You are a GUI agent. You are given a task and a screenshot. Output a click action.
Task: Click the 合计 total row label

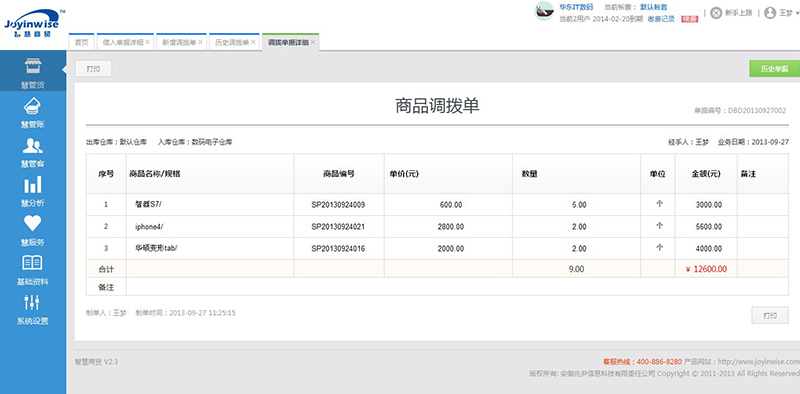(x=106, y=269)
